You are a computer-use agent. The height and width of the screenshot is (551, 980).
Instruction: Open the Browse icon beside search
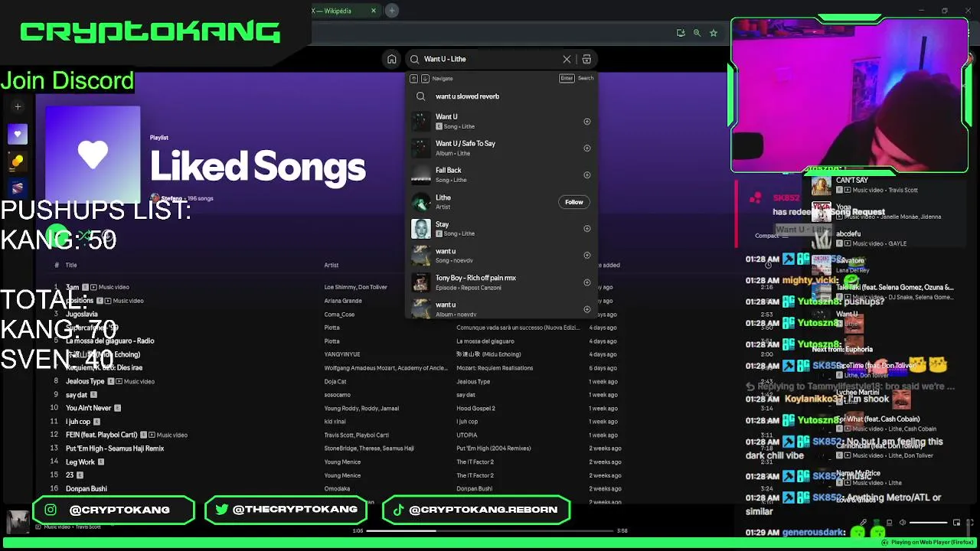586,59
